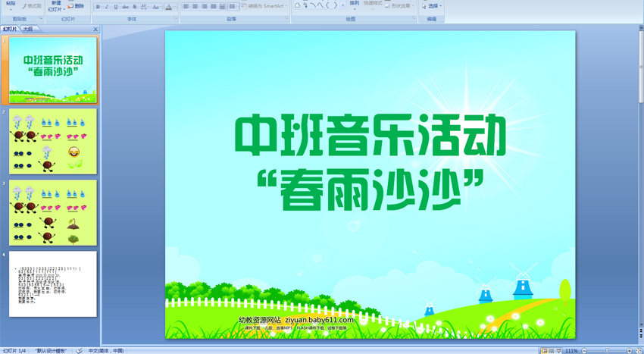
Task: Open Quick Styles (快速样式) dropdown
Action: [x=373, y=5]
